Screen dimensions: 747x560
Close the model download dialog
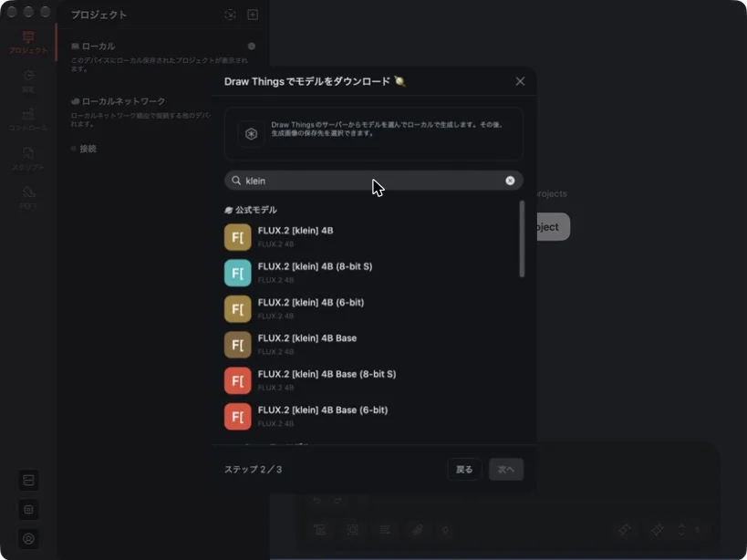click(520, 81)
